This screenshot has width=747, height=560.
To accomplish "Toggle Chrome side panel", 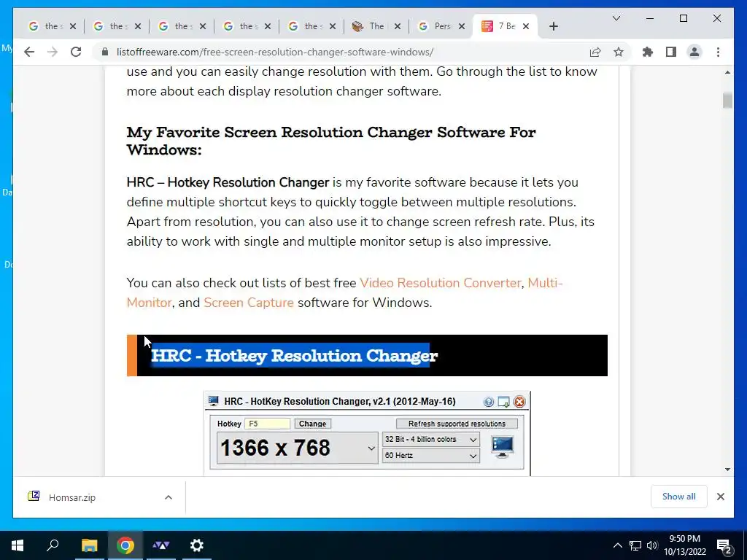I will coord(671,52).
